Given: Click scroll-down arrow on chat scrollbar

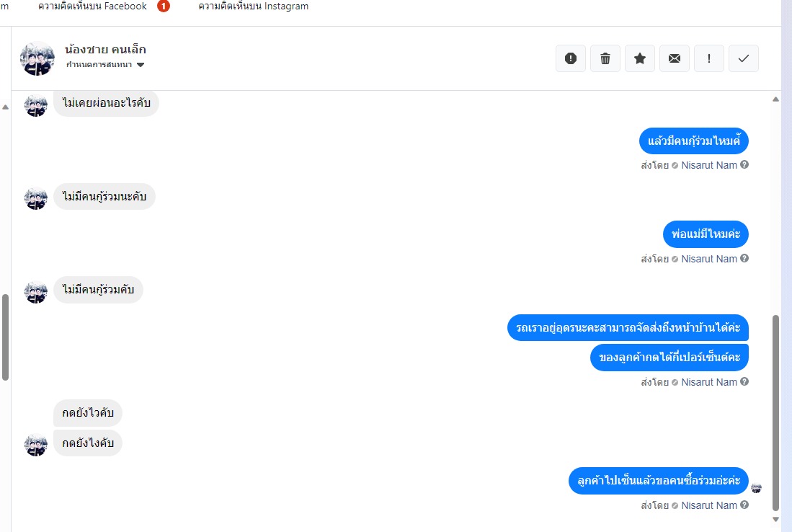Looking at the screenshot, I should point(776,519).
